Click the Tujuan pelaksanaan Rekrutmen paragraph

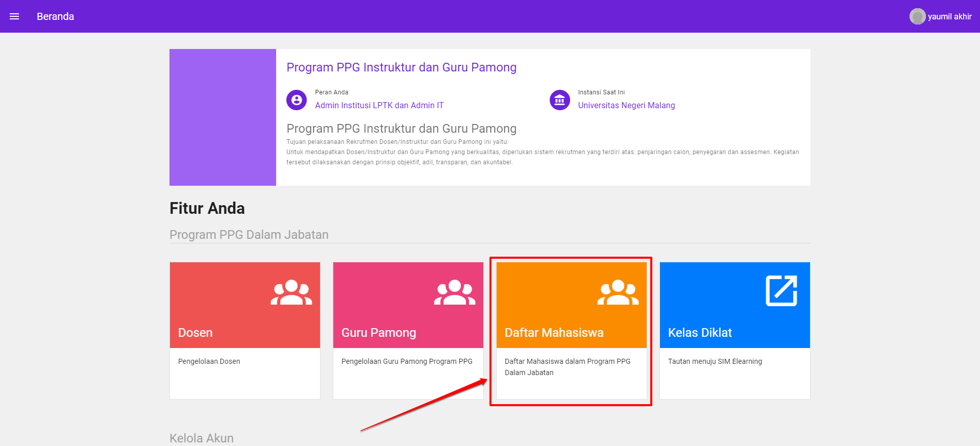point(543,152)
